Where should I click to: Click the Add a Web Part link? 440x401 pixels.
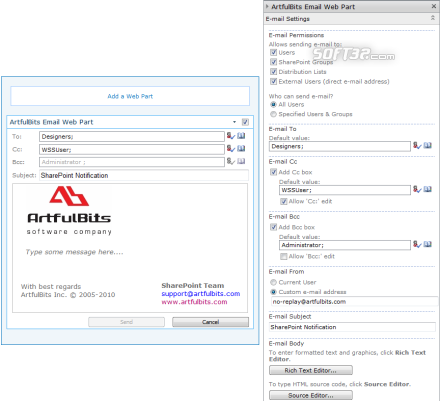click(130, 96)
